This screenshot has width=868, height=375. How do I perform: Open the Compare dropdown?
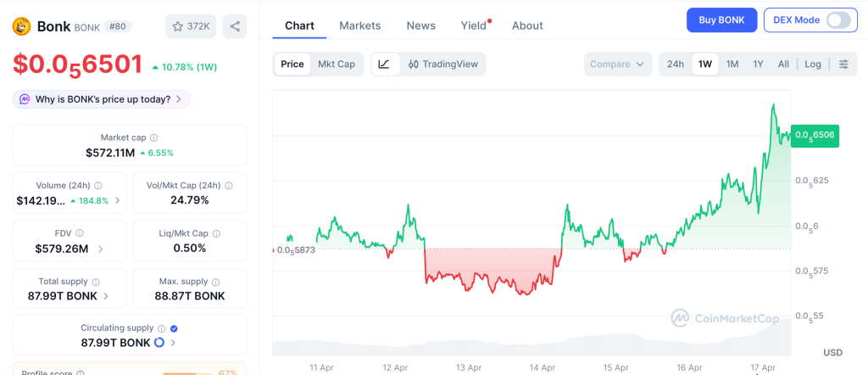coord(617,64)
